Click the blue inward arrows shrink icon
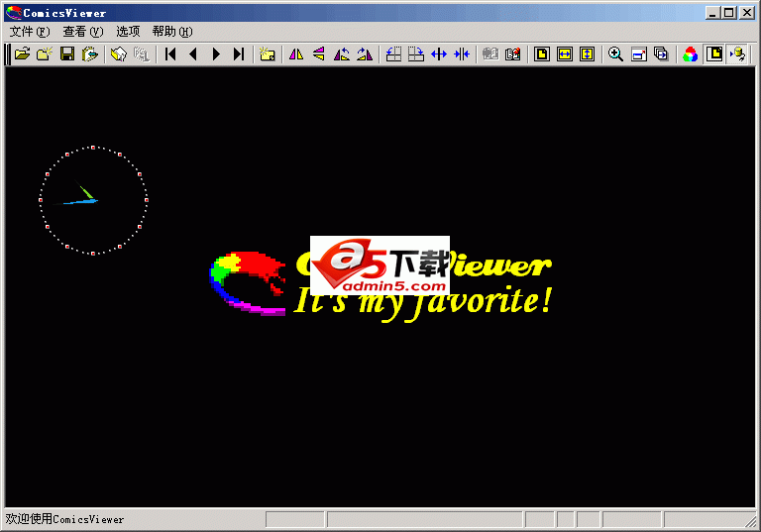Viewport: 761px width, 532px height. click(462, 53)
